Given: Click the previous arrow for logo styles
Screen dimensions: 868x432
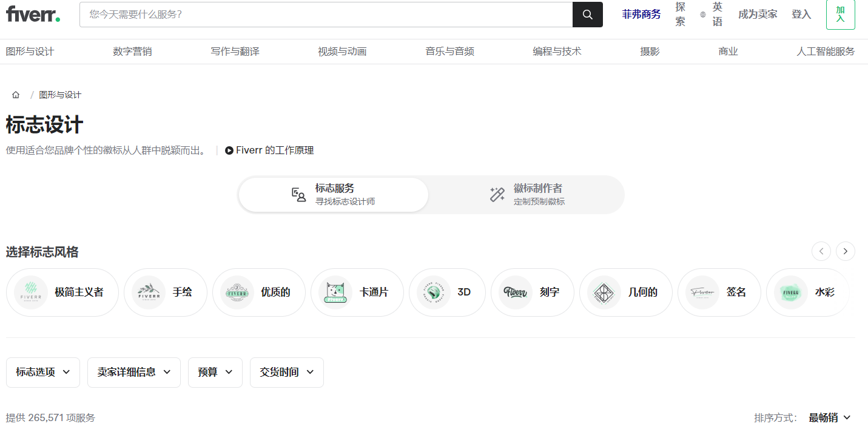Looking at the screenshot, I should coord(821,251).
